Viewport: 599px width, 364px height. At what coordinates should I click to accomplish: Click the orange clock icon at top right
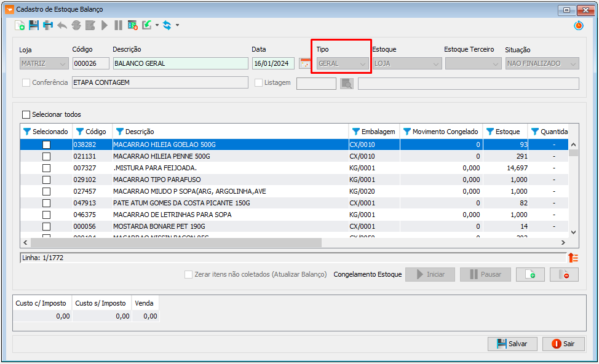(578, 26)
